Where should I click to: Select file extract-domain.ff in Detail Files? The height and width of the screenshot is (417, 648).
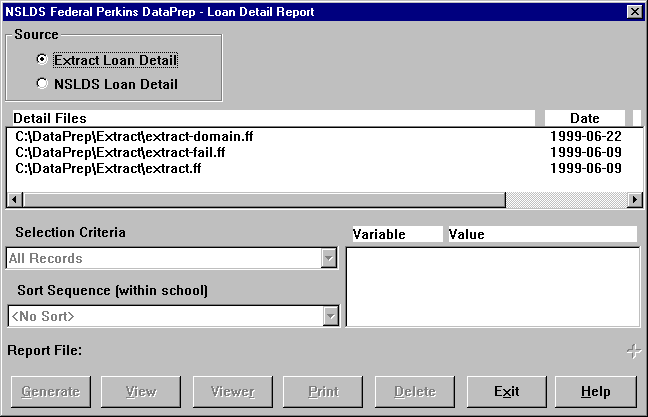(x=134, y=136)
